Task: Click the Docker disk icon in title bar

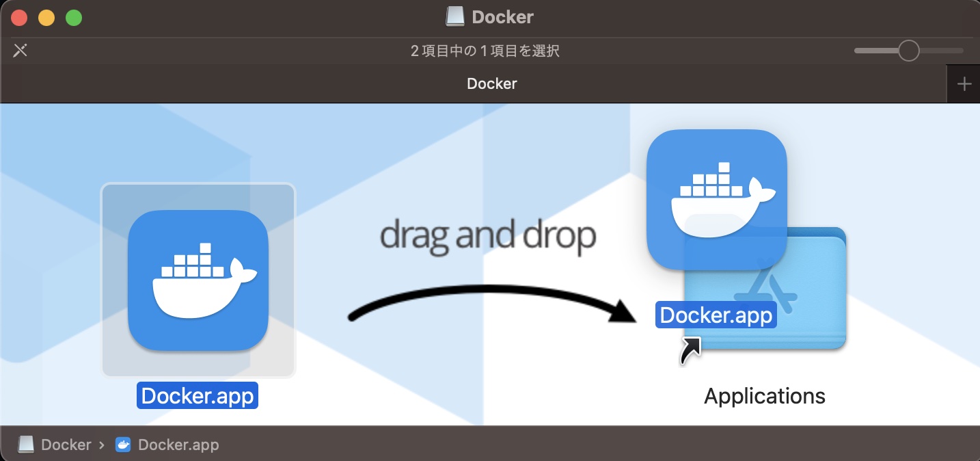Action: point(455,17)
